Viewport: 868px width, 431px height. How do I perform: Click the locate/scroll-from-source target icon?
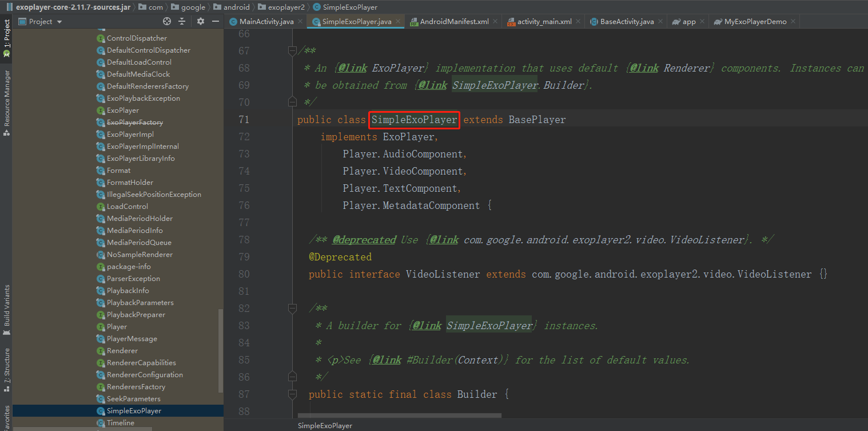pos(167,21)
